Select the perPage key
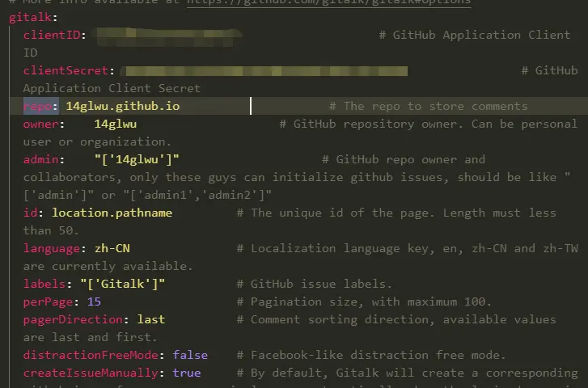 [x=48, y=302]
